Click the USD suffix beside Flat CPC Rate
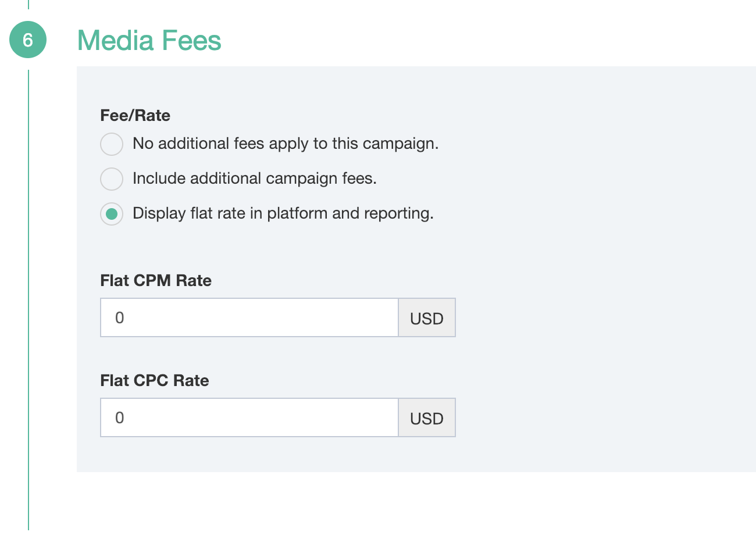Viewport: 756px width, 557px height. pyautogui.click(x=426, y=418)
